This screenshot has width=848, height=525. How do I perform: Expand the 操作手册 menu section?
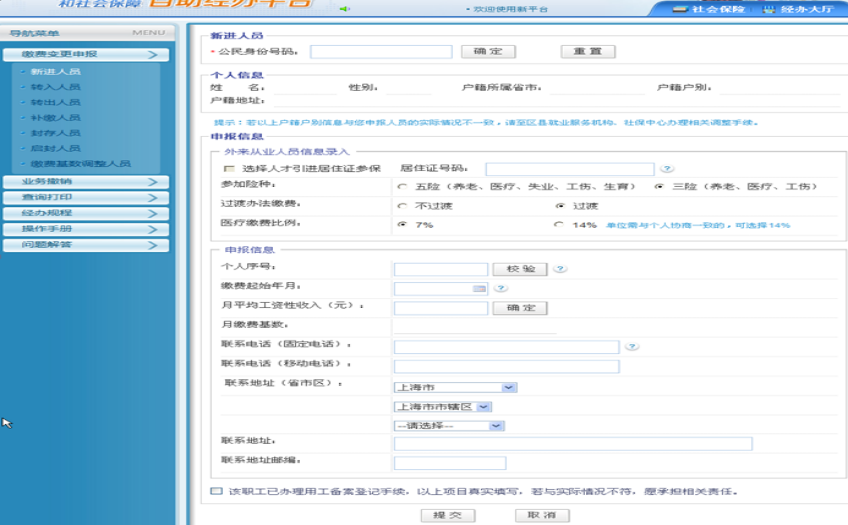pos(86,229)
